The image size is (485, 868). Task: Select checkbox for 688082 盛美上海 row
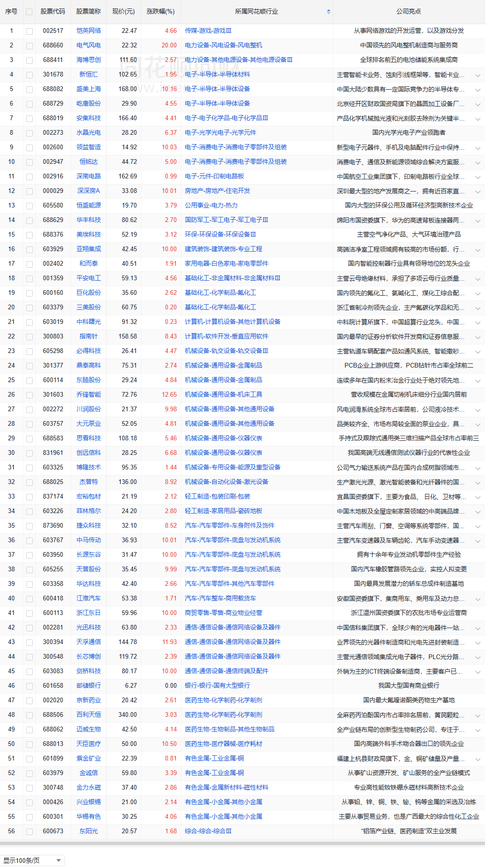30,89
